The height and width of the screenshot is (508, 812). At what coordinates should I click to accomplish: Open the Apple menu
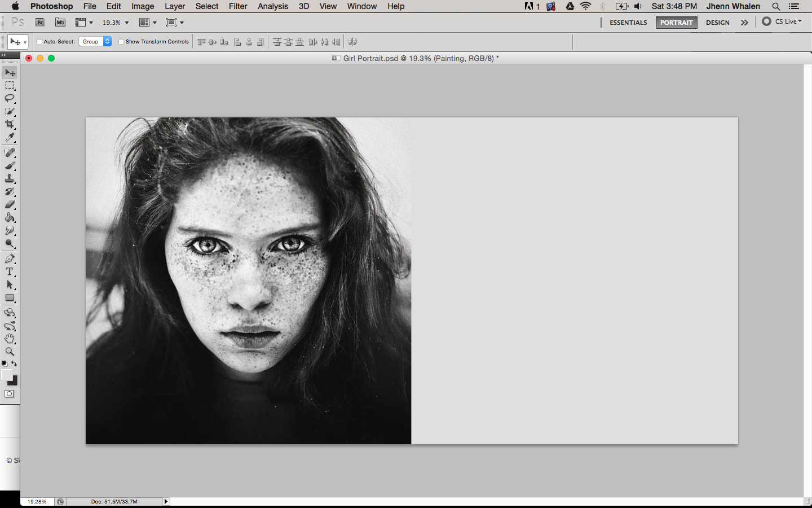coord(15,6)
